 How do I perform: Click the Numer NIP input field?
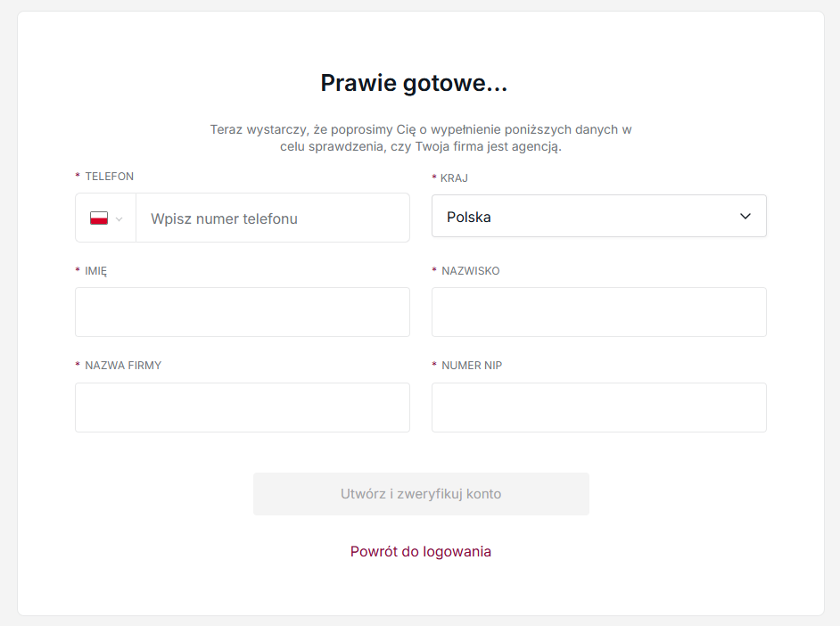598,408
